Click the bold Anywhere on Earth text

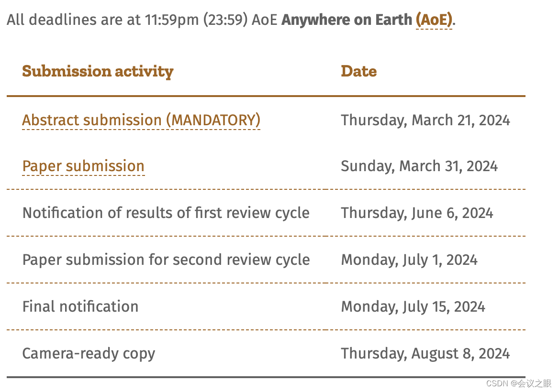(x=347, y=20)
